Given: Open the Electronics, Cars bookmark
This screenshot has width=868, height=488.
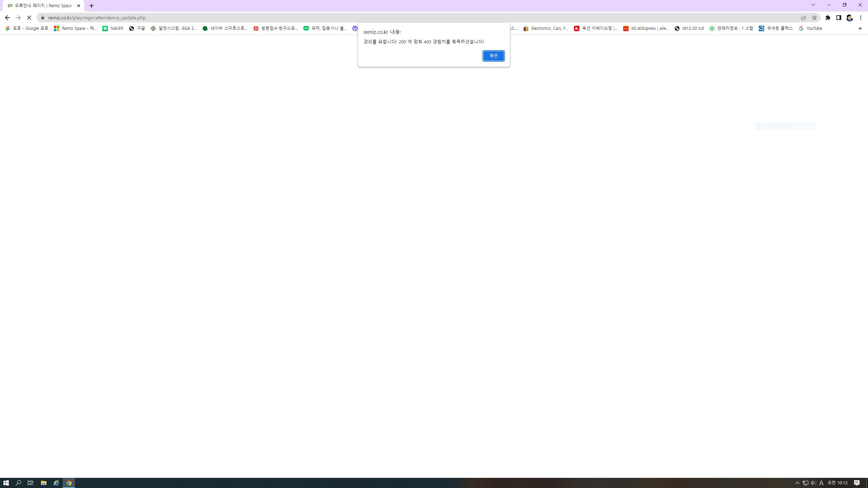Looking at the screenshot, I should tap(546, 28).
